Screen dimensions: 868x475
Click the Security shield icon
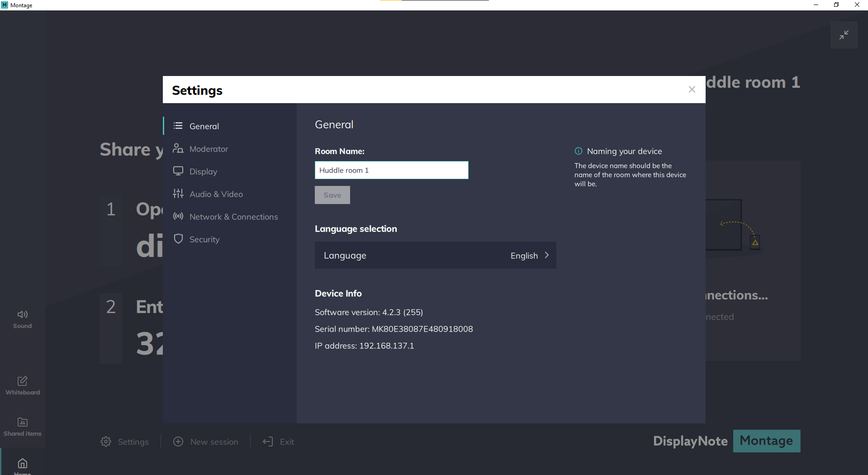[178, 239]
